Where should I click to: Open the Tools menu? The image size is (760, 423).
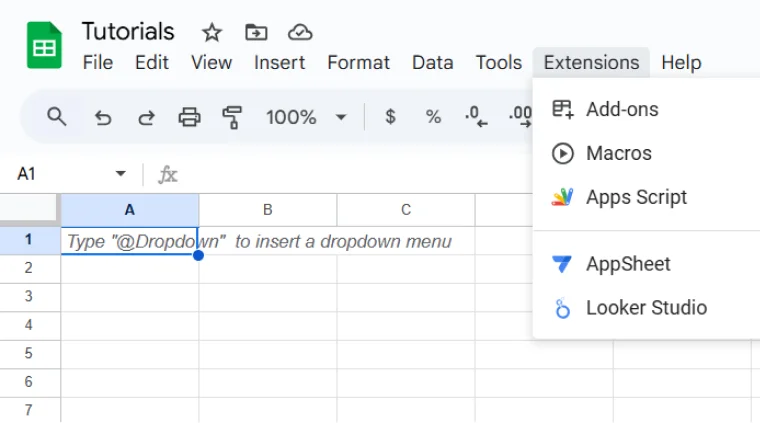click(498, 63)
